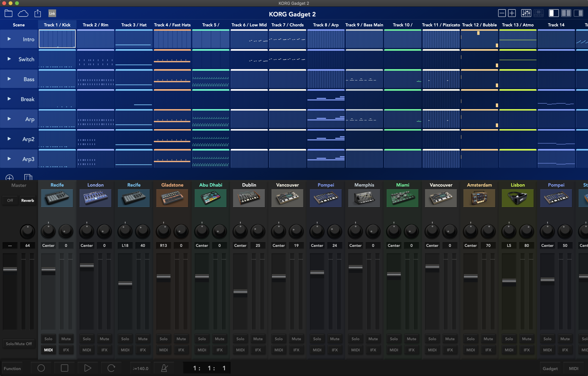Image resolution: width=588 pixels, height=376 pixels.
Task: Toggle the metronome icon
Action: tap(164, 368)
